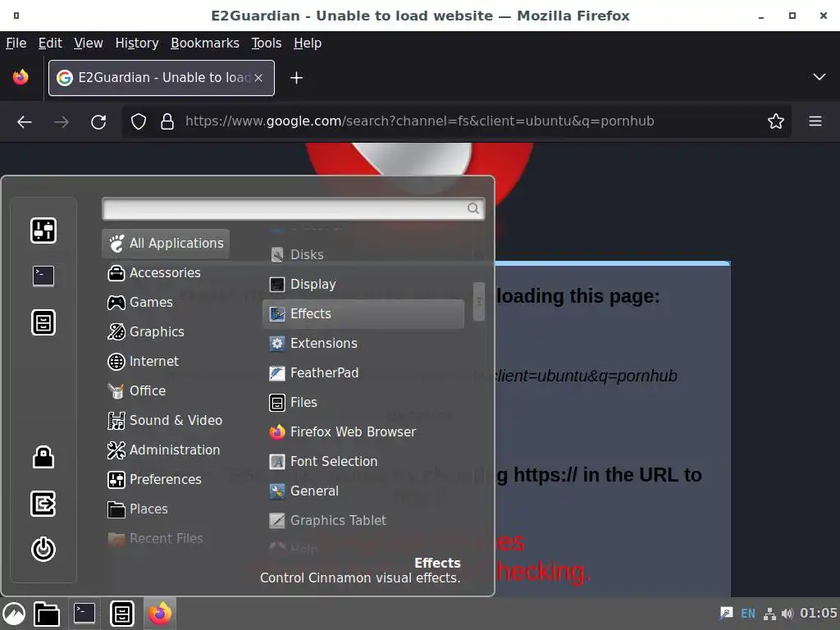Open Firefox View menu
This screenshot has height=630, width=840.
click(x=89, y=43)
